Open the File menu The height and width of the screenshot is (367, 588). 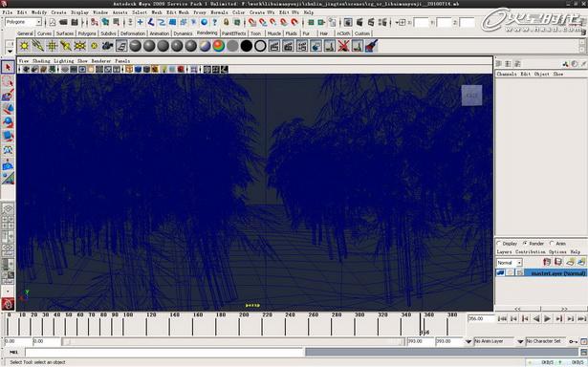point(7,12)
